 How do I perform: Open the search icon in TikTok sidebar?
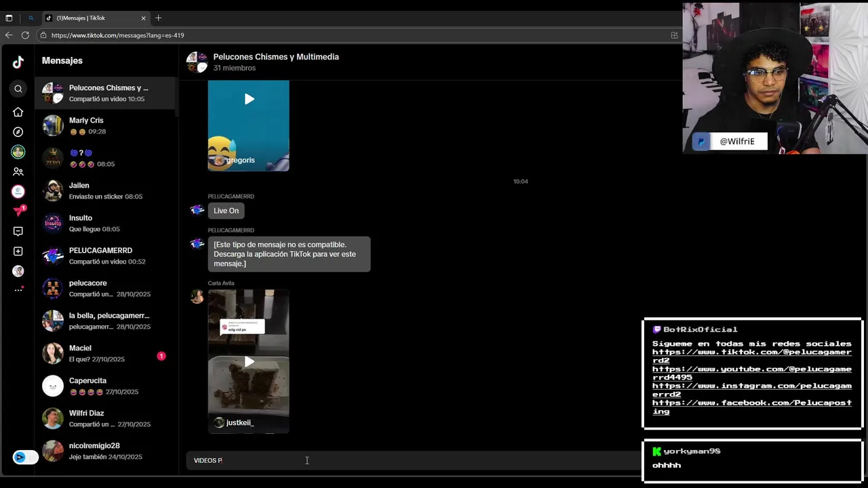tap(18, 89)
